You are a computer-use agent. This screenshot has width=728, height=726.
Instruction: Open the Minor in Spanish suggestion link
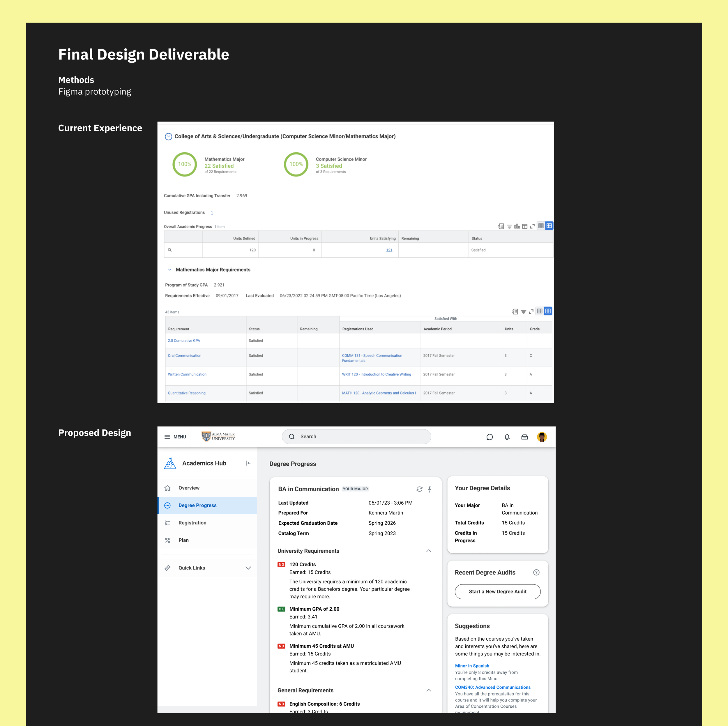click(x=472, y=666)
